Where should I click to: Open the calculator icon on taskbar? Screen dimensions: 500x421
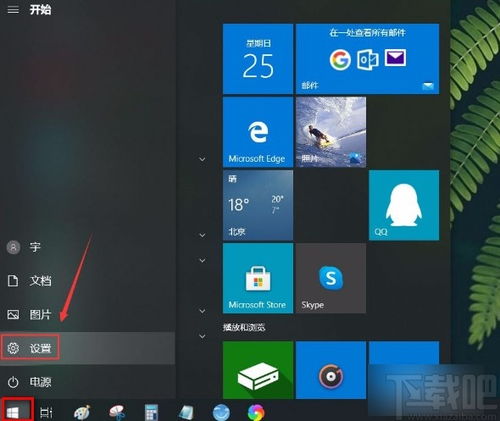tap(151, 412)
